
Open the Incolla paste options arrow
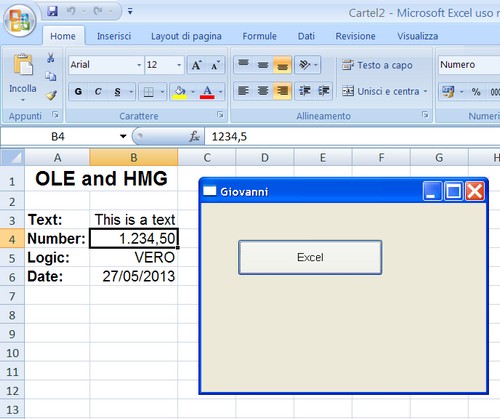point(23,100)
